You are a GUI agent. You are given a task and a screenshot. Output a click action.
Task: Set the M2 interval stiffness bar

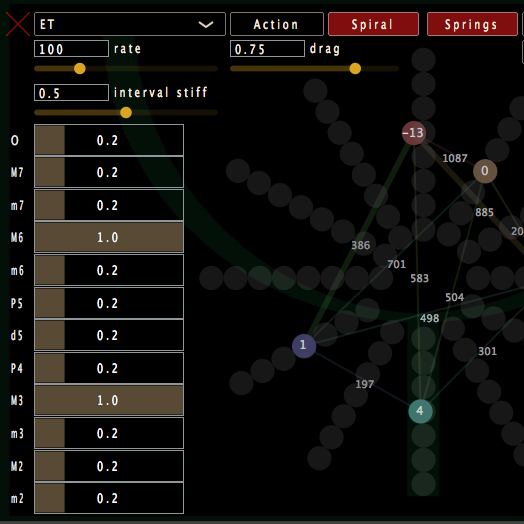pos(109,466)
